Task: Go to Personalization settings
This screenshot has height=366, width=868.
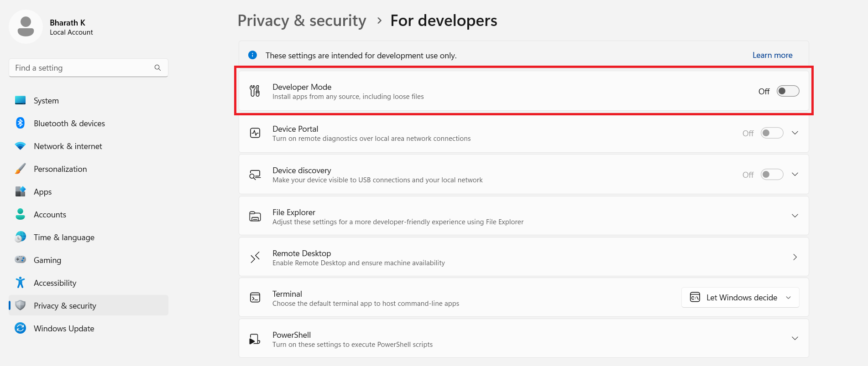Action: tap(89, 169)
